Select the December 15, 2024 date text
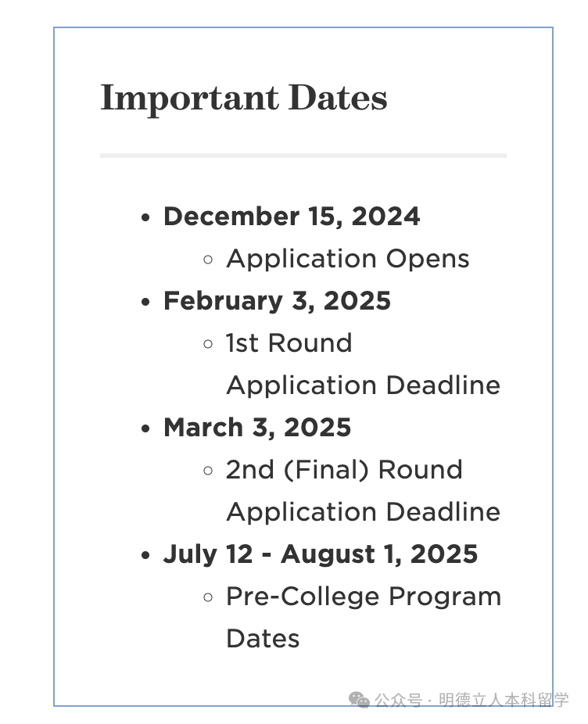Image resolution: width=588 pixels, height=724 pixels. [x=292, y=217]
